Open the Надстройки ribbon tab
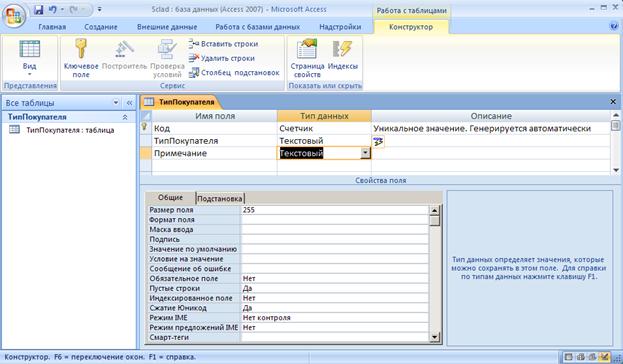Image resolution: width=623 pixels, height=364 pixels. tap(340, 27)
